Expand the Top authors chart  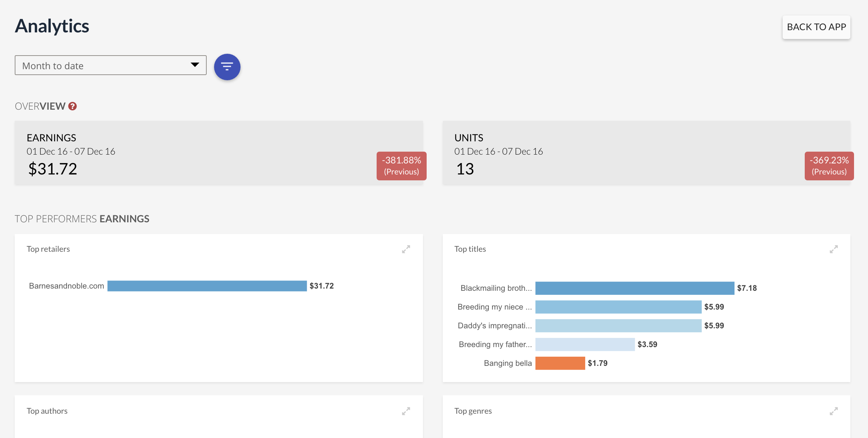tap(406, 411)
